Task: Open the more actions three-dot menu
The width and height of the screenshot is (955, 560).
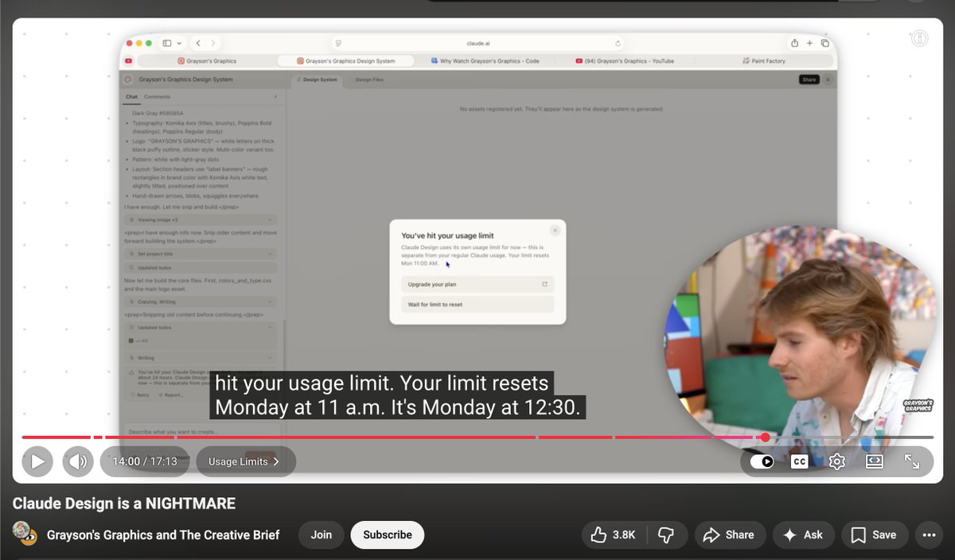Action: click(928, 535)
